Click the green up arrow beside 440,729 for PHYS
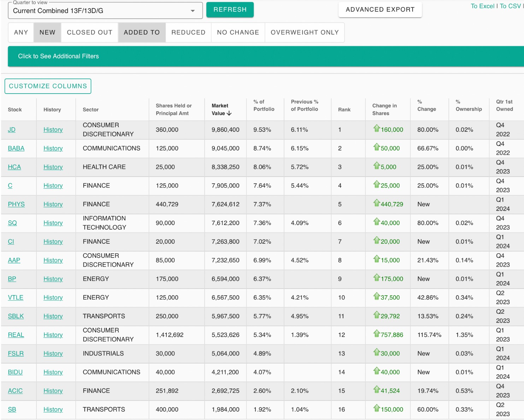Image resolution: width=524 pixels, height=420 pixels. [376, 203]
